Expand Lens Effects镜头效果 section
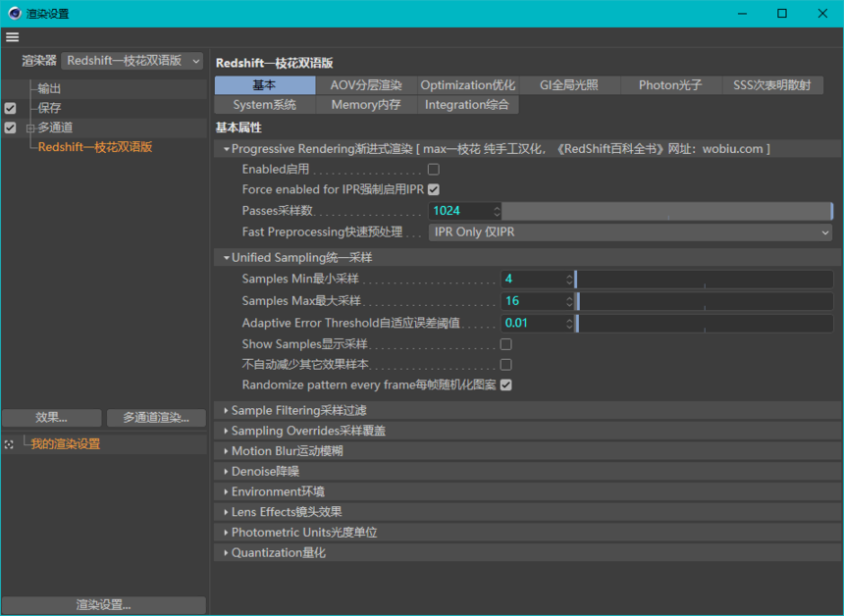Image resolution: width=844 pixels, height=616 pixels. (226, 512)
